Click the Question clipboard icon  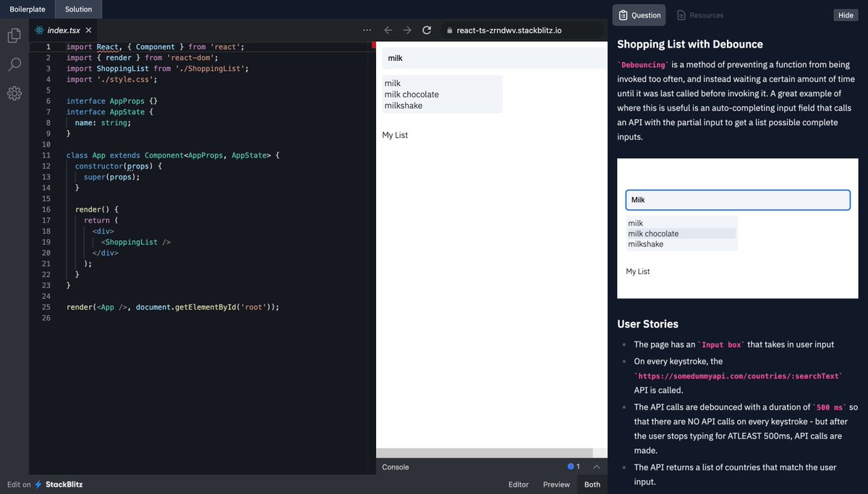[624, 15]
